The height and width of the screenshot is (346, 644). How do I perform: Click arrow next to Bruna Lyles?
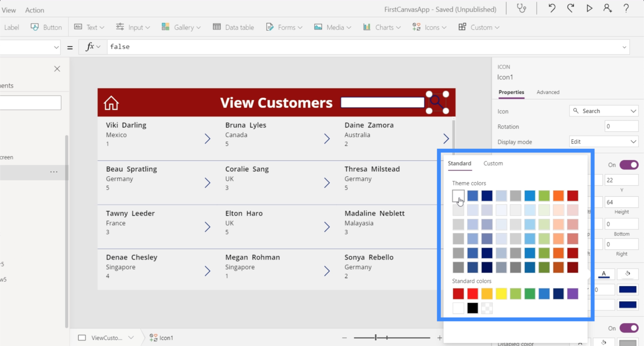click(327, 138)
